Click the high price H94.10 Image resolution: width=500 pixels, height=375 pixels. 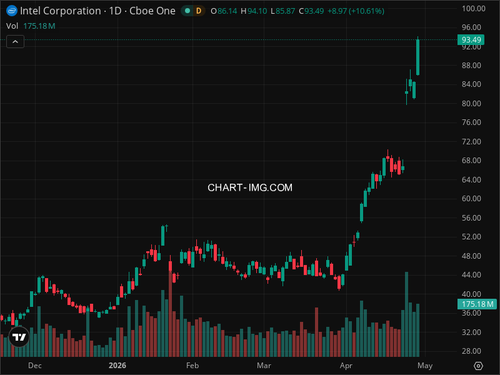tap(254, 11)
